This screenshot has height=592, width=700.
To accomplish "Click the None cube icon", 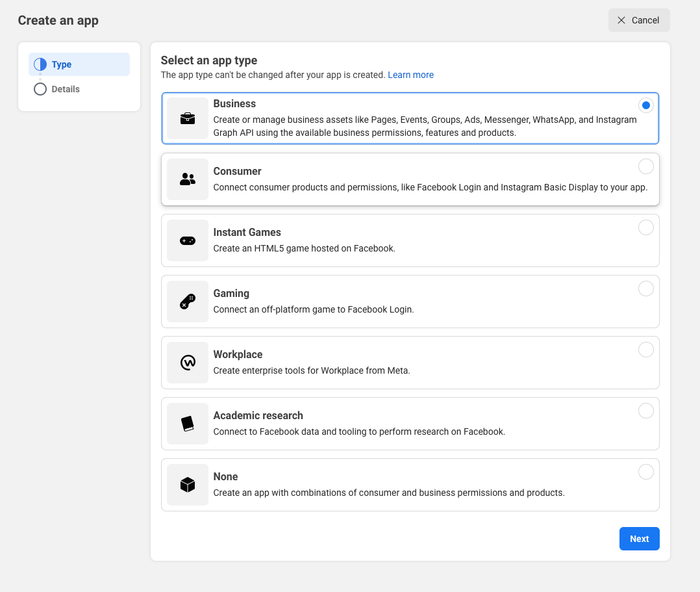I will 188,485.
